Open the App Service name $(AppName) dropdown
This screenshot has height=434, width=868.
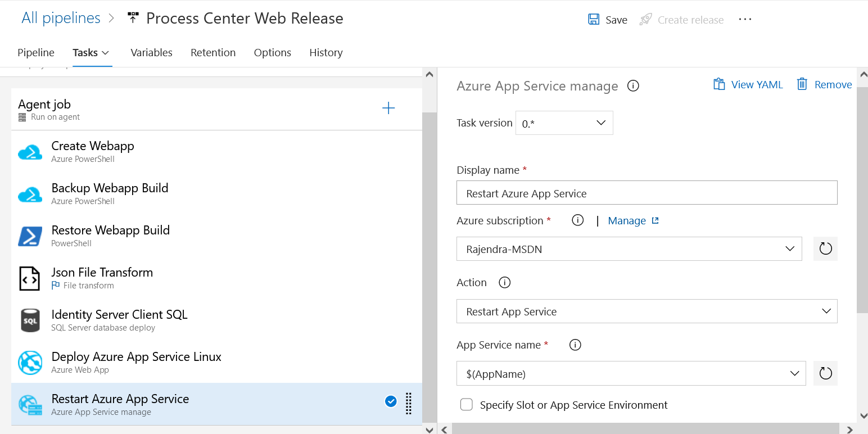point(631,373)
